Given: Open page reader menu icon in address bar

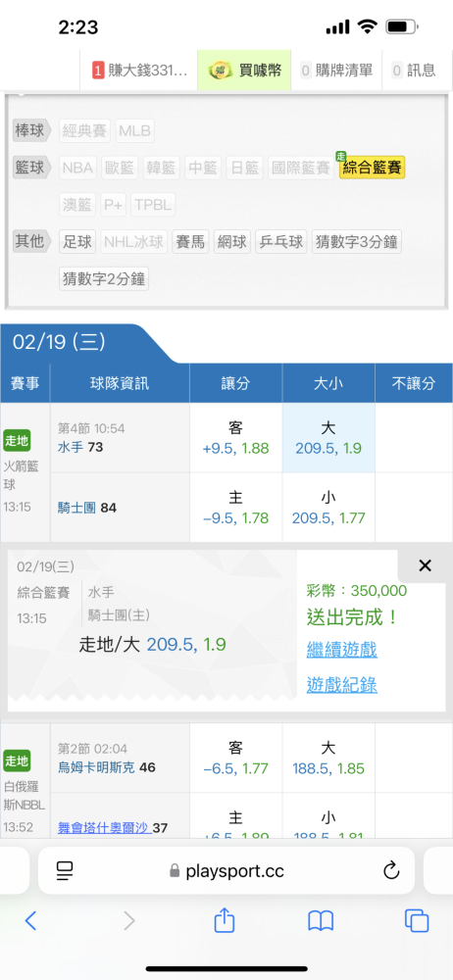Looking at the screenshot, I should (65, 870).
